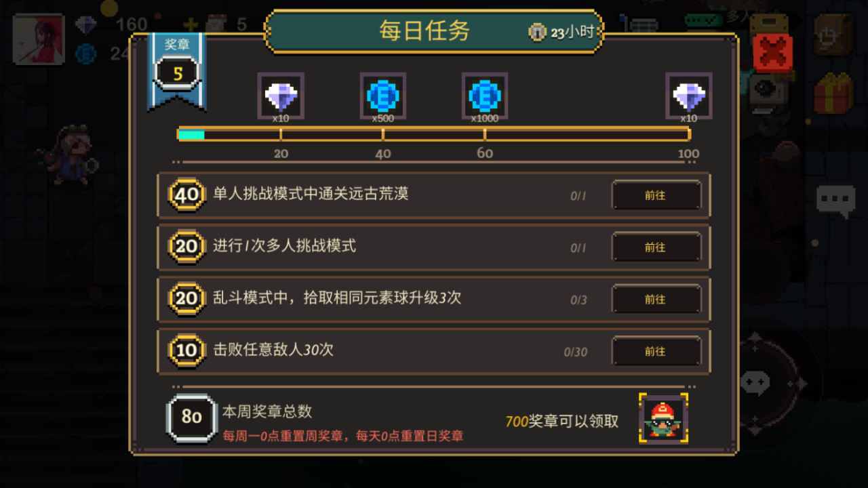Tap the 23小时 timer coin icon
Image resolution: width=868 pixels, height=488 pixels.
(537, 32)
